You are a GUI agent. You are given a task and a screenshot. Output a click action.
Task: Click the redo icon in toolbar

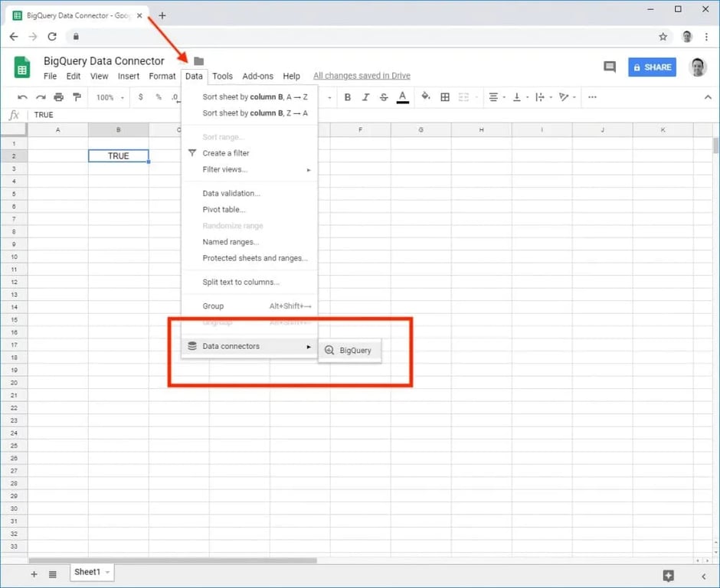[x=41, y=97]
